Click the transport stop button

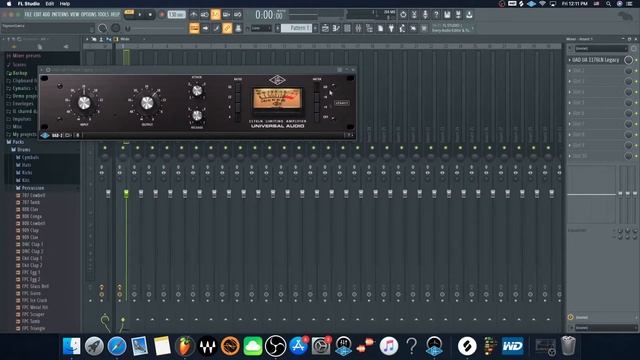click(x=150, y=15)
